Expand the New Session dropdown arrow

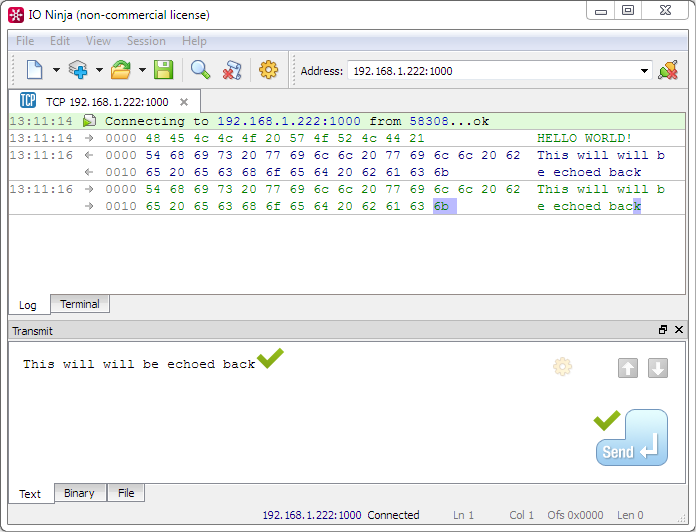[56, 71]
